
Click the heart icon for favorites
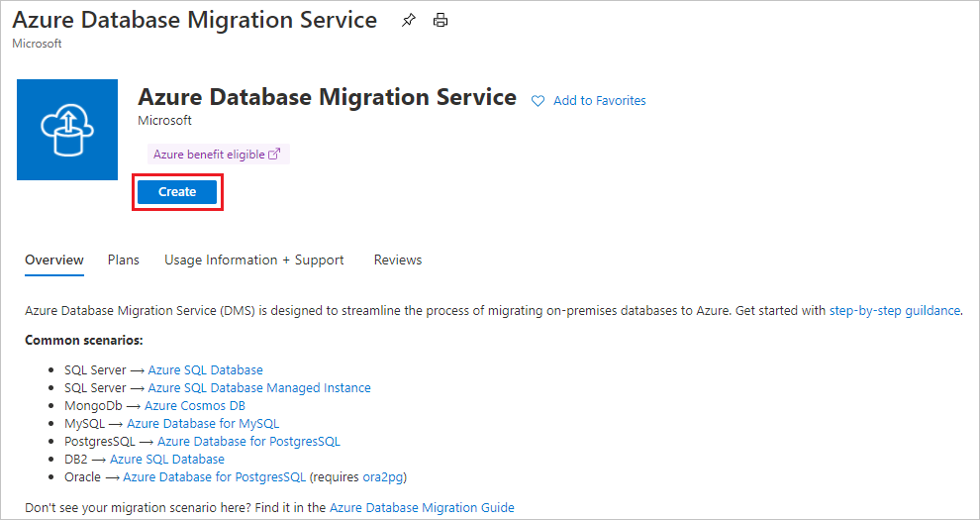tap(539, 101)
